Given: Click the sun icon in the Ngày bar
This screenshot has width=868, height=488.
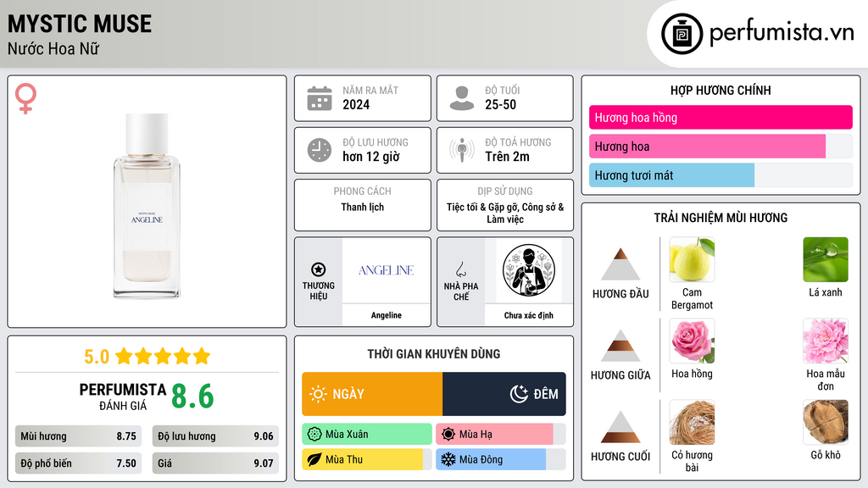Looking at the screenshot, I should [x=319, y=394].
